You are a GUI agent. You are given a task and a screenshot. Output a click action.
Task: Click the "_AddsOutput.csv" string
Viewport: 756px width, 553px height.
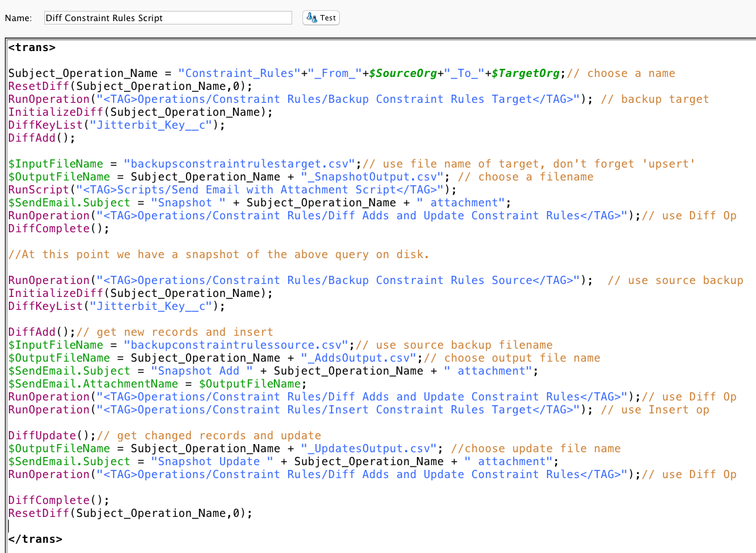[x=358, y=358]
